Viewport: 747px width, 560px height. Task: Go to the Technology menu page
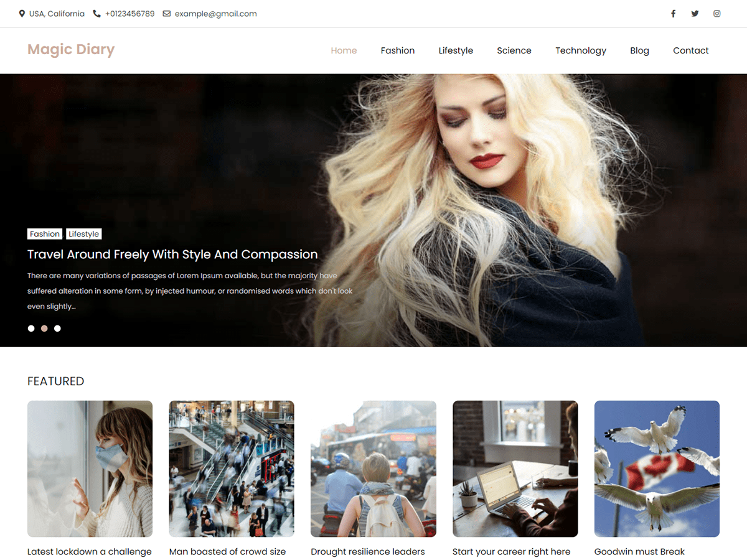tap(580, 50)
